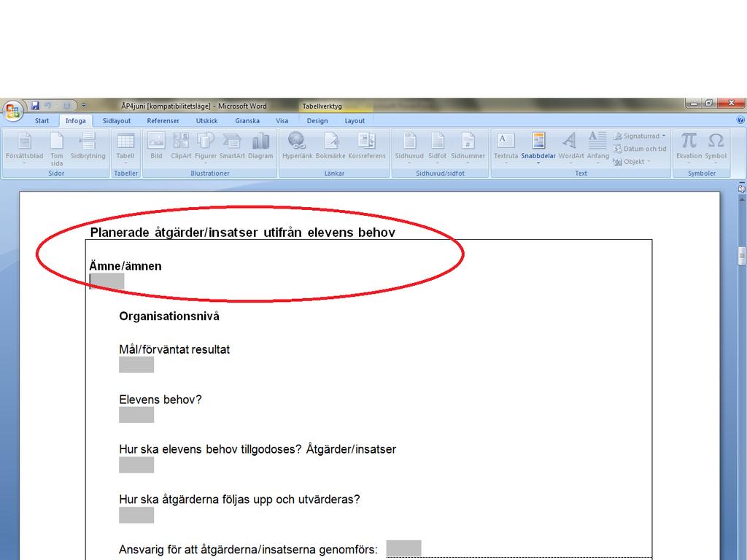Go to the Utskick tab
The width and height of the screenshot is (747, 560).
(206, 121)
